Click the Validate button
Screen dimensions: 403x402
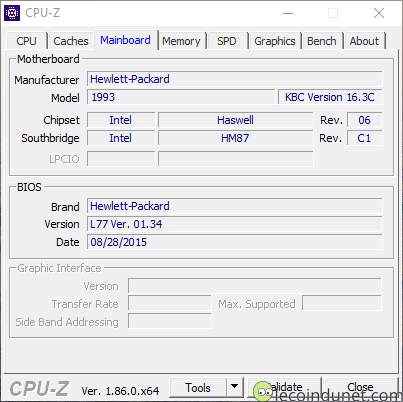[x=283, y=388]
